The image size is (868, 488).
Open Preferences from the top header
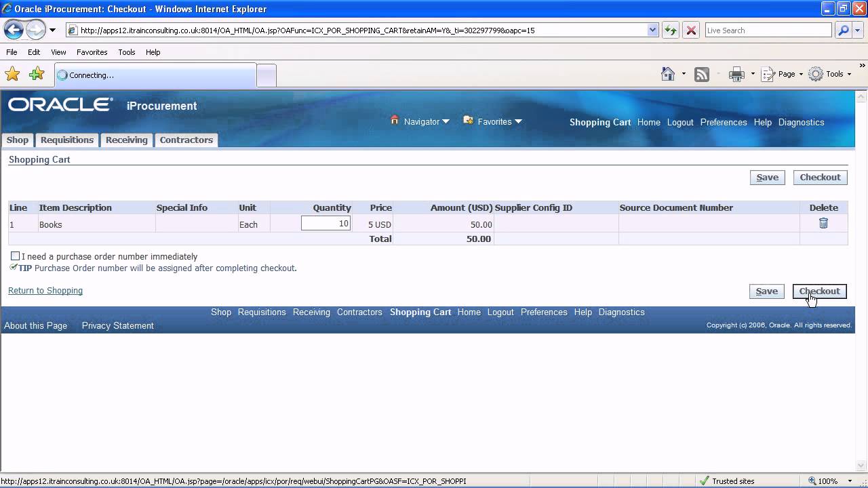(724, 122)
